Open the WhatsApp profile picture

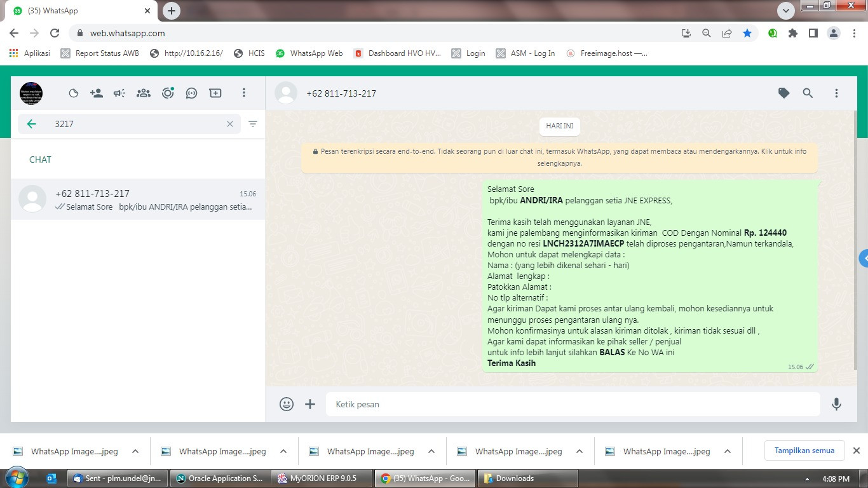coord(31,93)
